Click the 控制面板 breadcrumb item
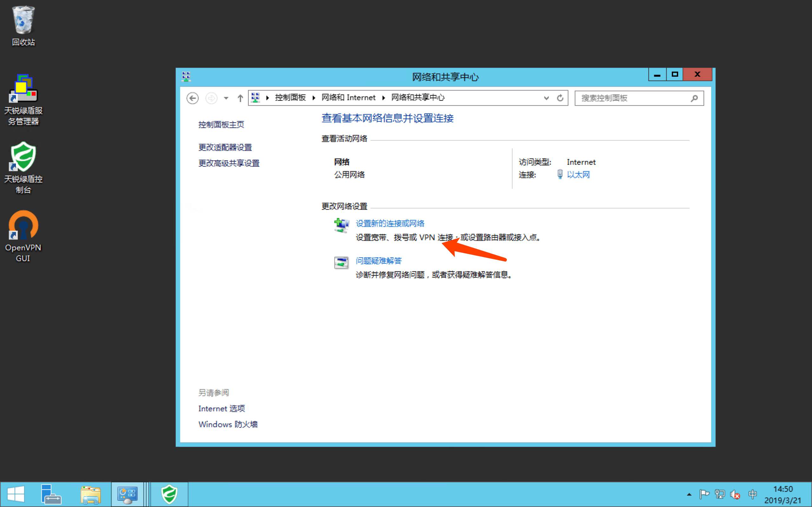 290,98
